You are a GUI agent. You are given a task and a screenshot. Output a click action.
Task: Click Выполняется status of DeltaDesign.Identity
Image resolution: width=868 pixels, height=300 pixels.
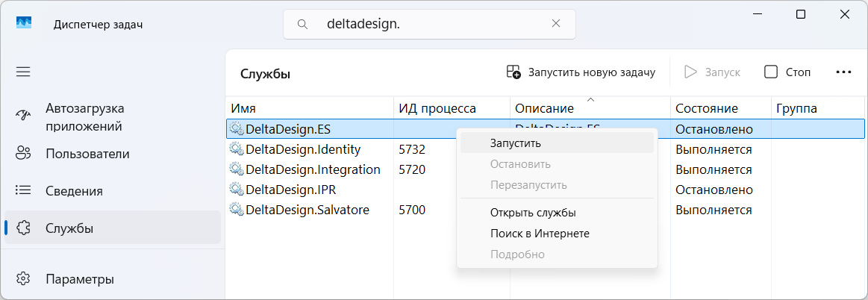(x=714, y=149)
